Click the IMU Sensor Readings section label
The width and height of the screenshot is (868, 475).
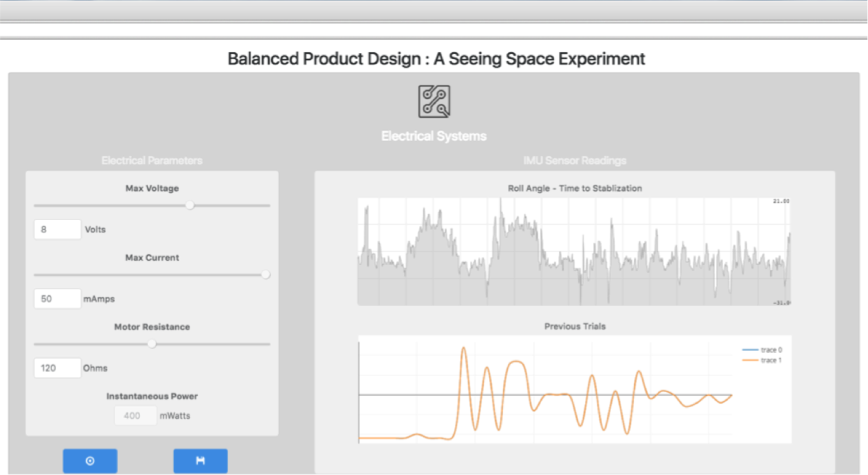574,161
